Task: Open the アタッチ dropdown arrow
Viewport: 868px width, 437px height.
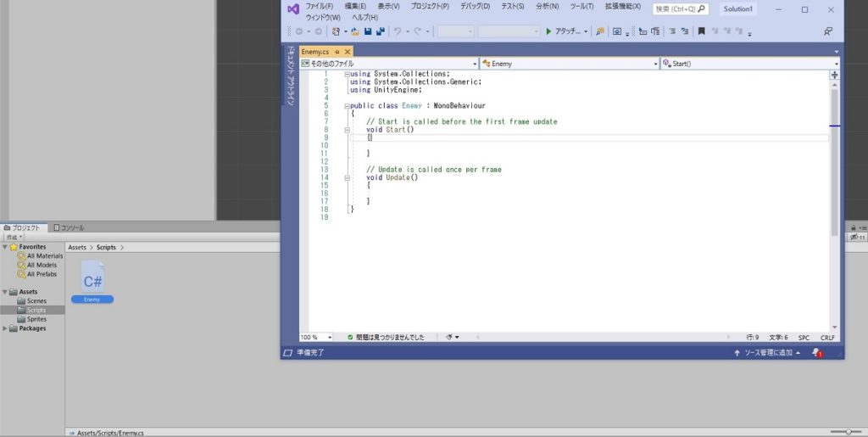Action: point(586,31)
